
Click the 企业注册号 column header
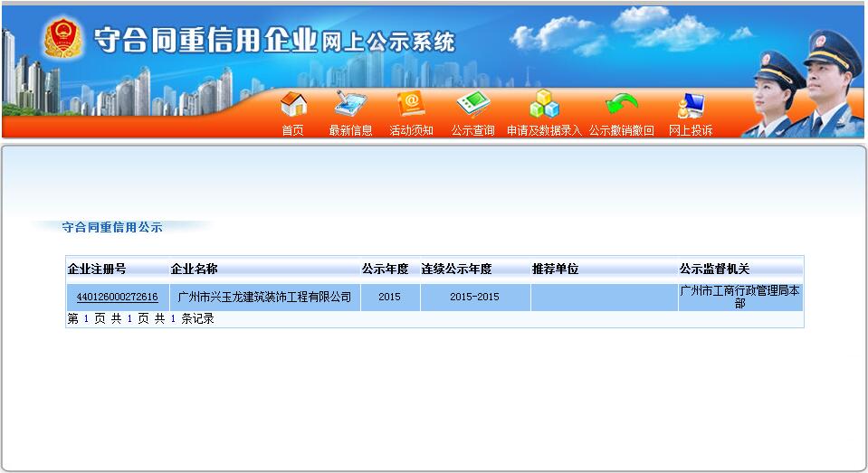(x=97, y=269)
